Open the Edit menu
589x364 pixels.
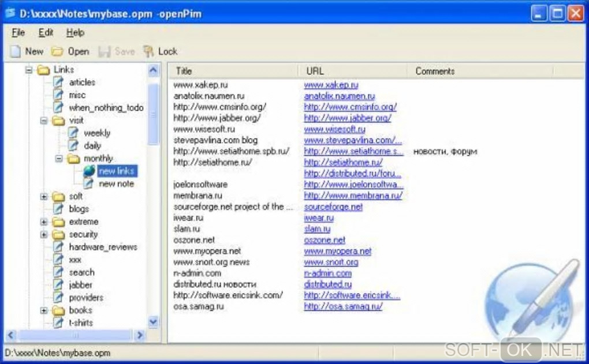point(46,33)
